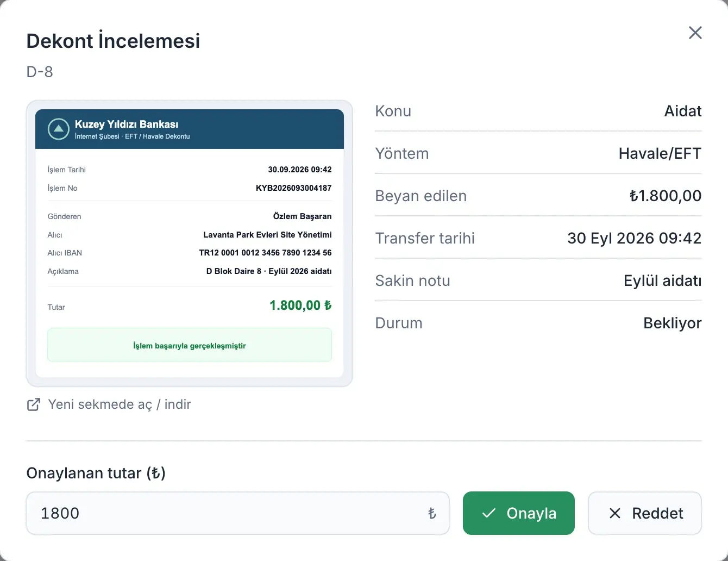Click the Sakin notu value Eylül aidatı
This screenshot has width=728, height=561.
coord(663,280)
